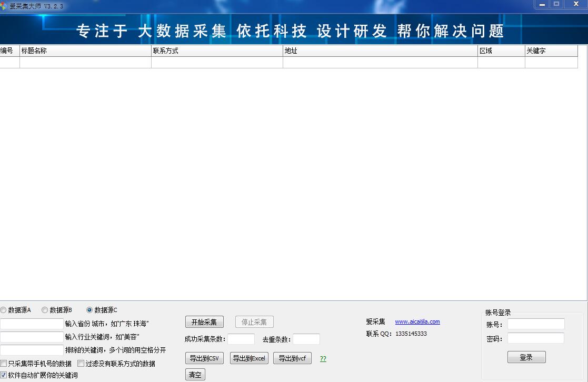Click the 密码 password input field
588x382 pixels.
(x=536, y=338)
